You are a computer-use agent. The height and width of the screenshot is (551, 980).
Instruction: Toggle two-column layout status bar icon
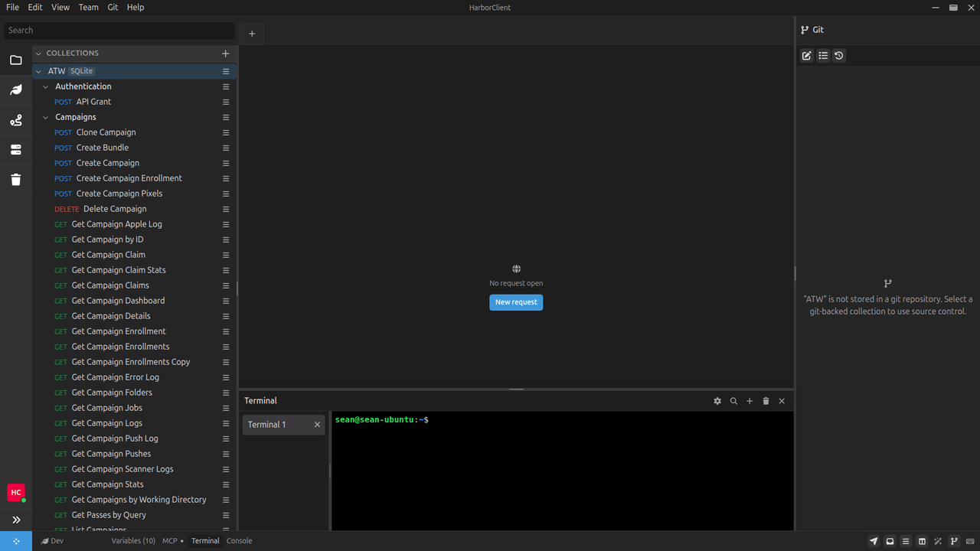[922, 541]
